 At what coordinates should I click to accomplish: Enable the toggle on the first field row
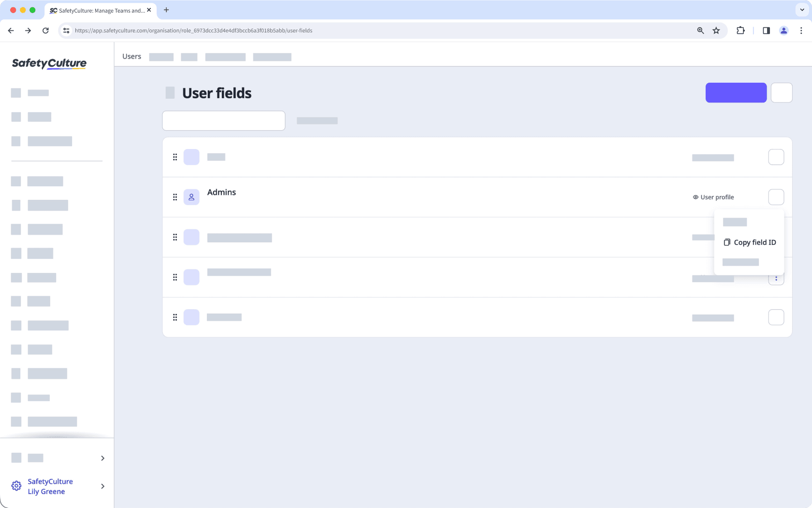(776, 157)
